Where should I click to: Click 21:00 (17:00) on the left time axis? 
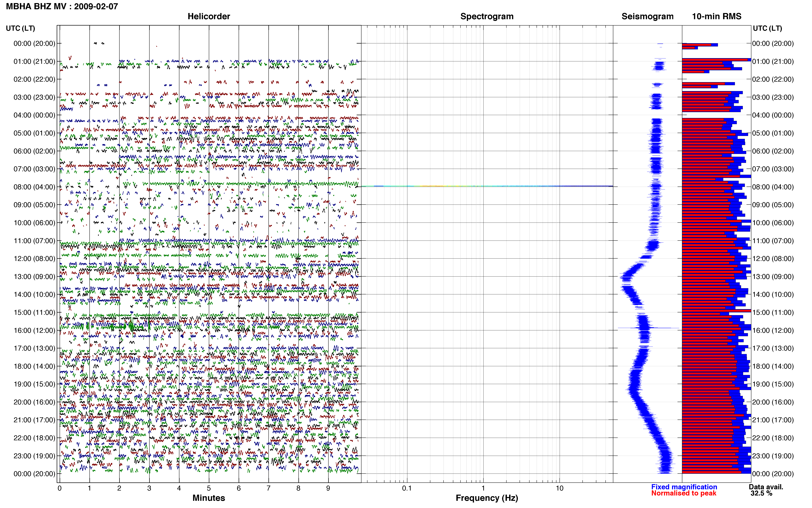(34, 420)
